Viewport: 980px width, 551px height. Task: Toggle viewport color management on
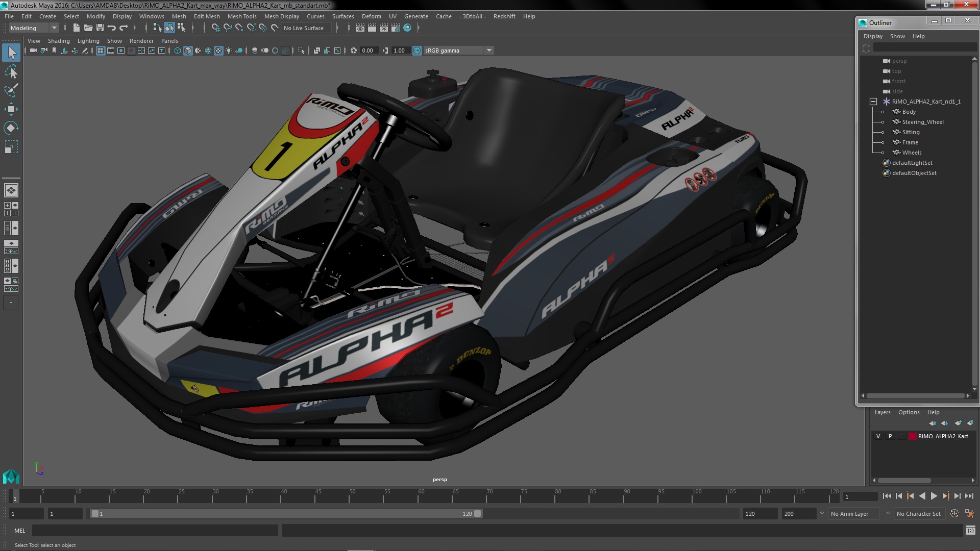417,51
